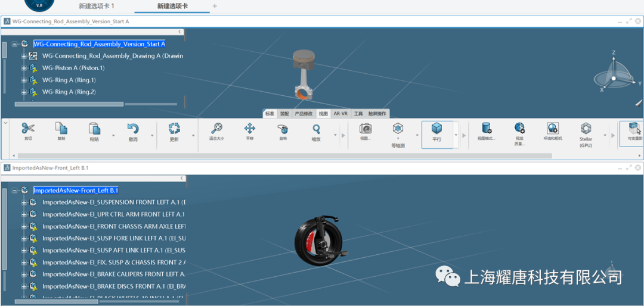This screenshot has height=306, width=644.
Task: Select the 适合大小 (Fit All) tool
Action: pos(216,129)
